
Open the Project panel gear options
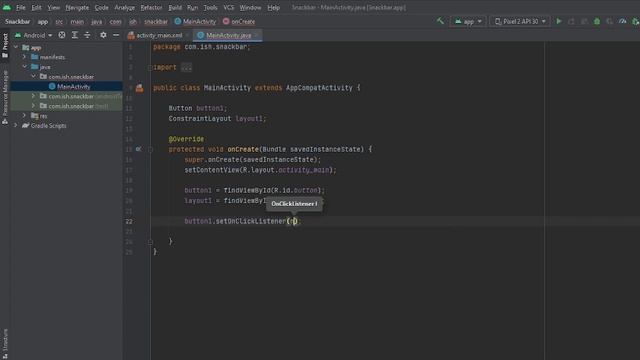[103, 35]
